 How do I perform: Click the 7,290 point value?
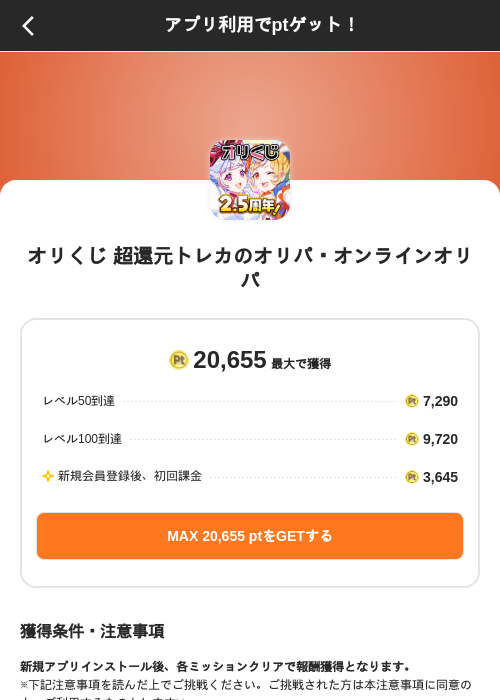point(440,401)
